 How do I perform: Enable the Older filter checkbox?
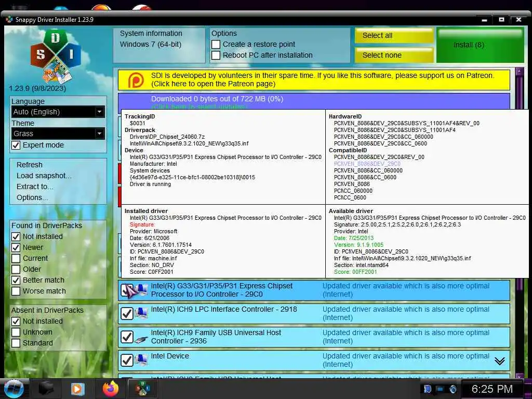pyautogui.click(x=16, y=269)
